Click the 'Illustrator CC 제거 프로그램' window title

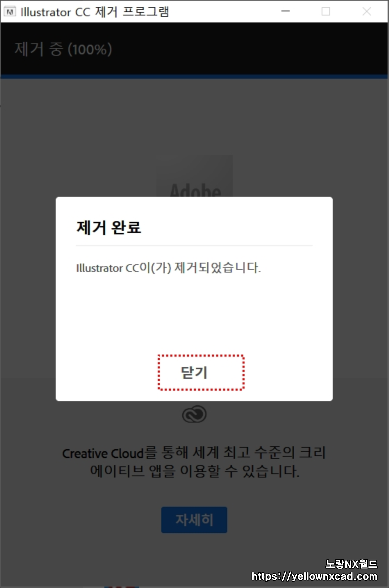(94, 12)
